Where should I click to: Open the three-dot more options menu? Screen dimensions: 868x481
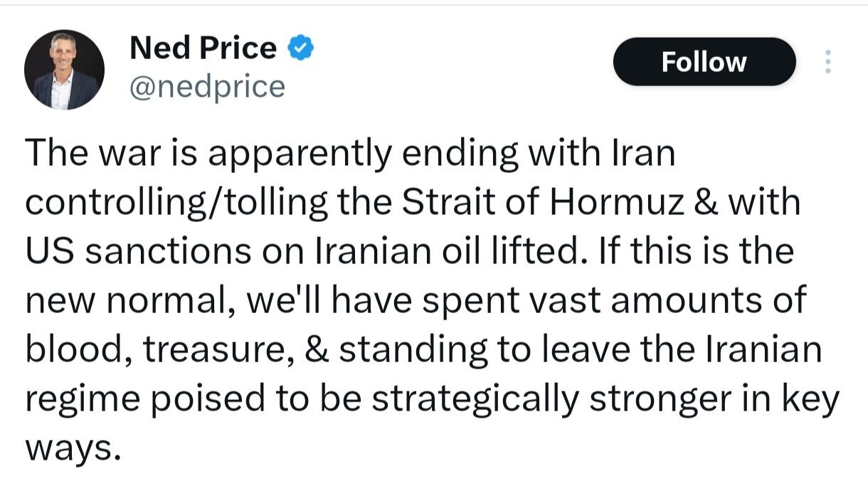tap(827, 62)
